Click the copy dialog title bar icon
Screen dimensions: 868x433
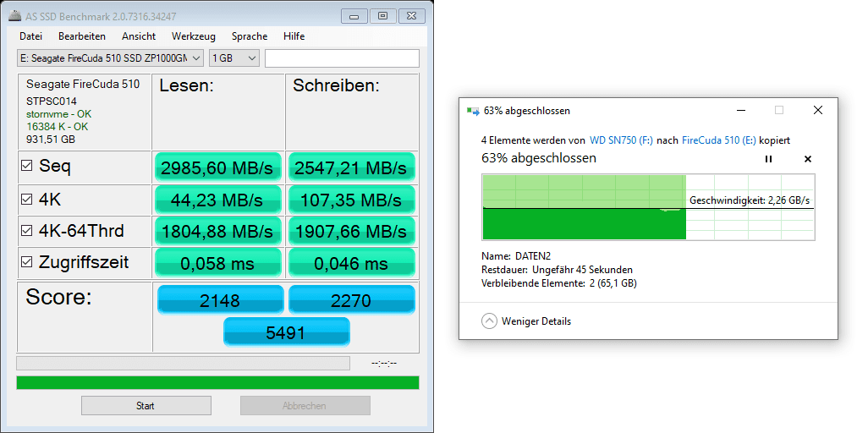tap(473, 111)
